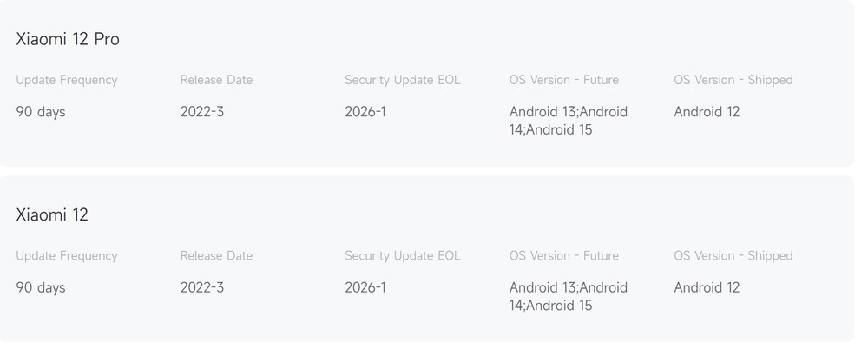Screen dimensions: 868x349
Task: Click Release Date label in Xiaomi 12 Pro card
Action: pos(216,80)
